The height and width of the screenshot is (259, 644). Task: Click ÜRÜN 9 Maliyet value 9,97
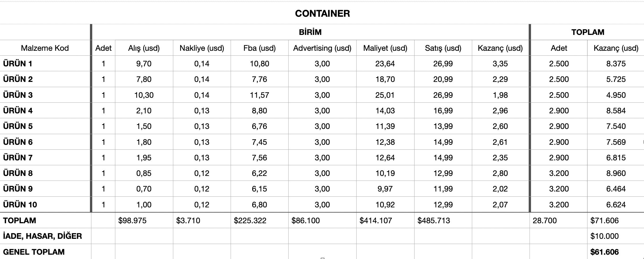click(x=385, y=189)
